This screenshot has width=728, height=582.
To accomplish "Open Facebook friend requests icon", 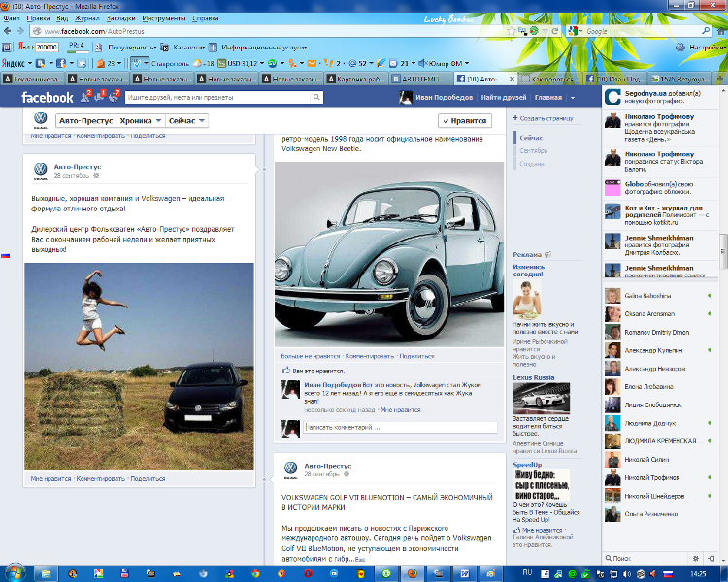I will click(x=85, y=97).
